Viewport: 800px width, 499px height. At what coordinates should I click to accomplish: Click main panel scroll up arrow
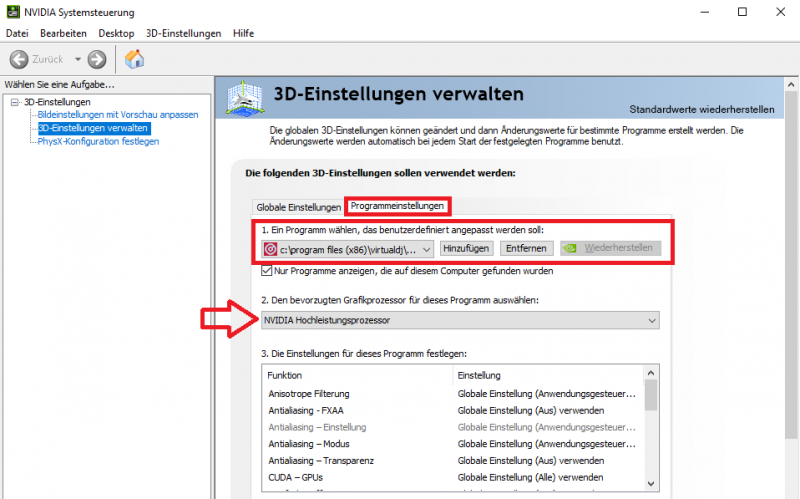point(791,85)
